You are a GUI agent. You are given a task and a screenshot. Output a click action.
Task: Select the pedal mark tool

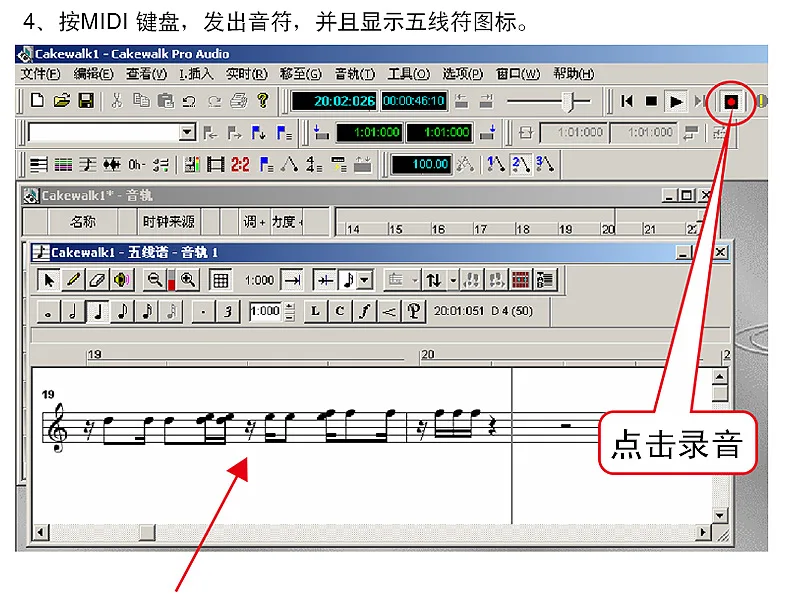click(x=413, y=311)
